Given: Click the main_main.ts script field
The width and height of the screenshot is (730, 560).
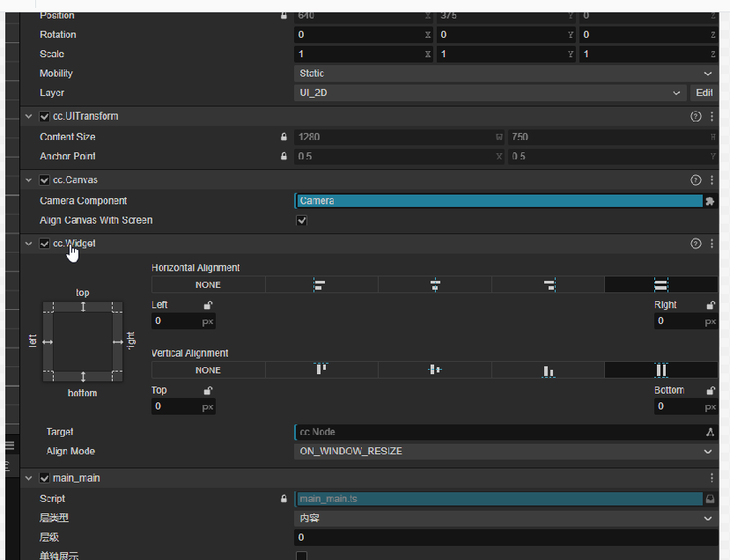Looking at the screenshot, I should pyautogui.click(x=499, y=499).
